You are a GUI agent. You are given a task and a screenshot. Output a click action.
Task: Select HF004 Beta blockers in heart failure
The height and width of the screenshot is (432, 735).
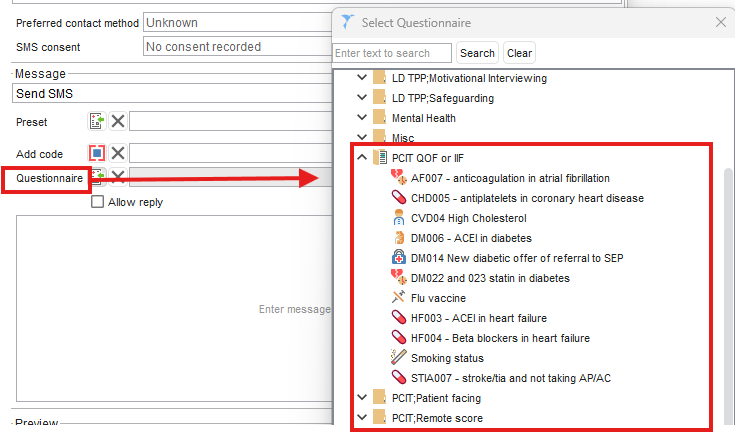[500, 338]
